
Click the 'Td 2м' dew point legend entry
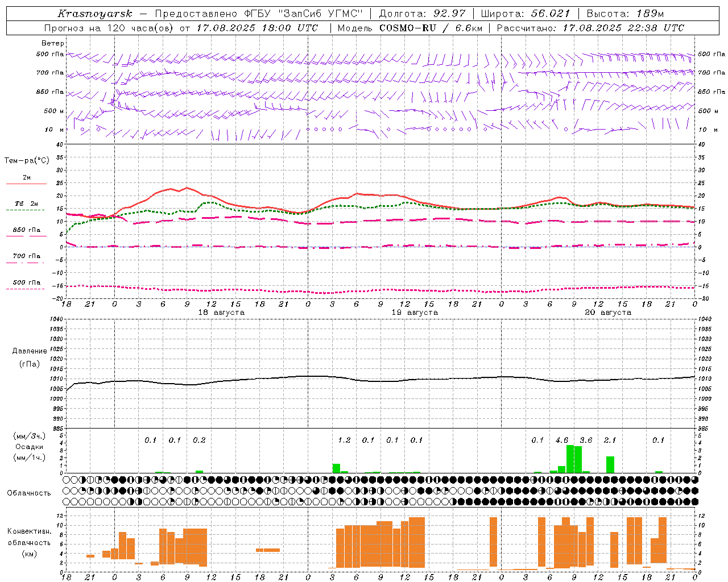coord(27,203)
